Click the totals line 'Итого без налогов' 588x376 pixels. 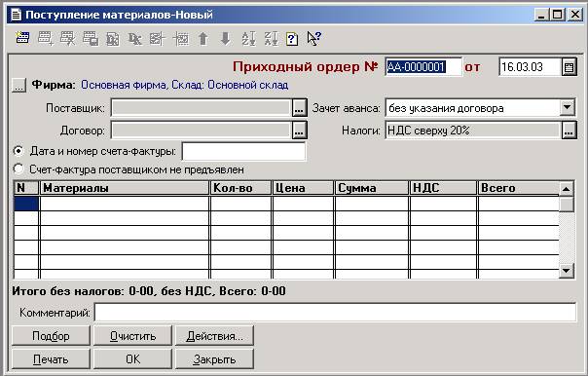pos(149,291)
